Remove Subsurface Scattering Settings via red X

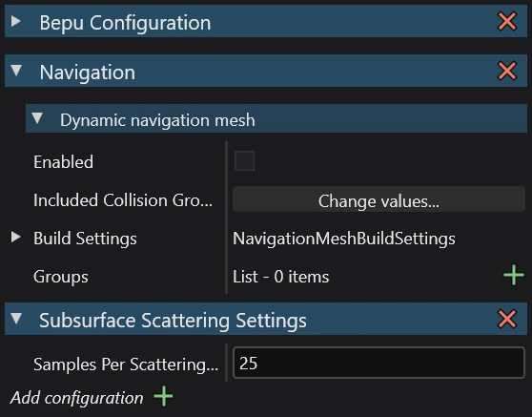(507, 319)
